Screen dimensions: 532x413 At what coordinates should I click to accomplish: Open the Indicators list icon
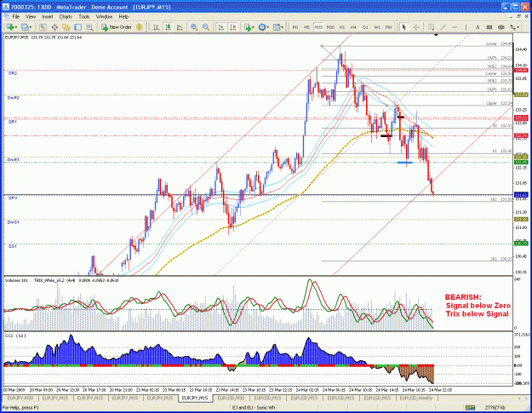tap(248, 27)
